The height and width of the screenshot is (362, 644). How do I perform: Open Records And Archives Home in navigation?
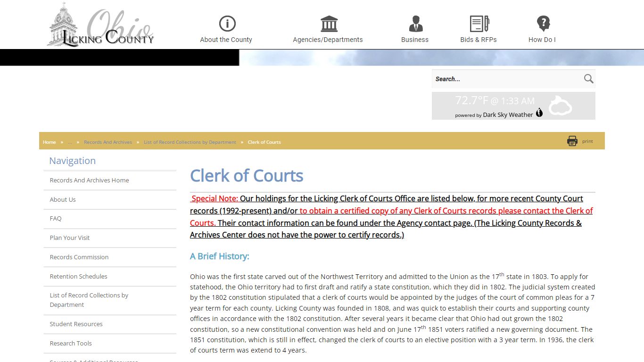110,180
